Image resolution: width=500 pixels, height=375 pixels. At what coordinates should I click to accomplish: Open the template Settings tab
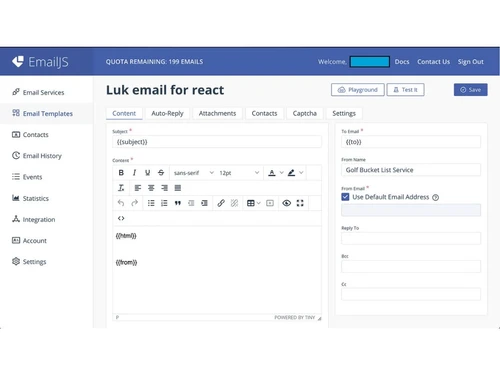(x=344, y=113)
